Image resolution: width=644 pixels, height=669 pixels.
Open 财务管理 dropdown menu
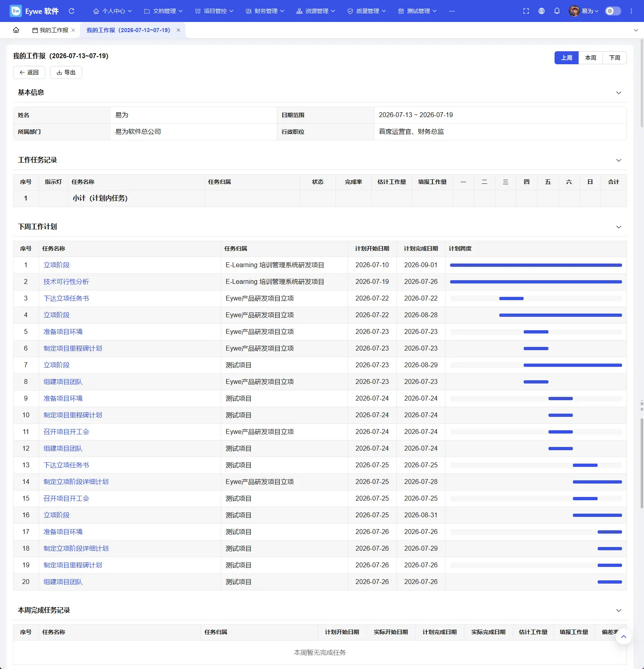[x=265, y=11]
